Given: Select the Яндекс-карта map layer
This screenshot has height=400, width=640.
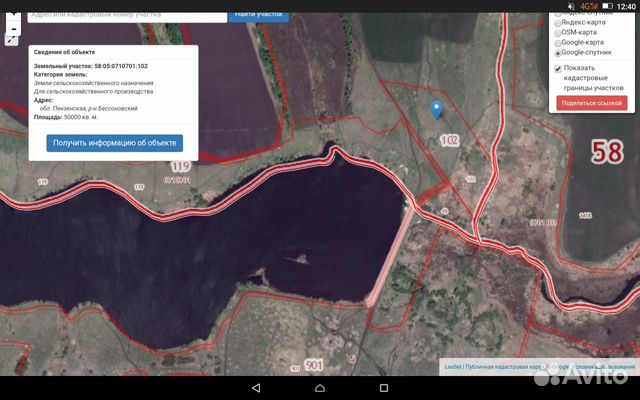Looking at the screenshot, I should tap(558, 20).
